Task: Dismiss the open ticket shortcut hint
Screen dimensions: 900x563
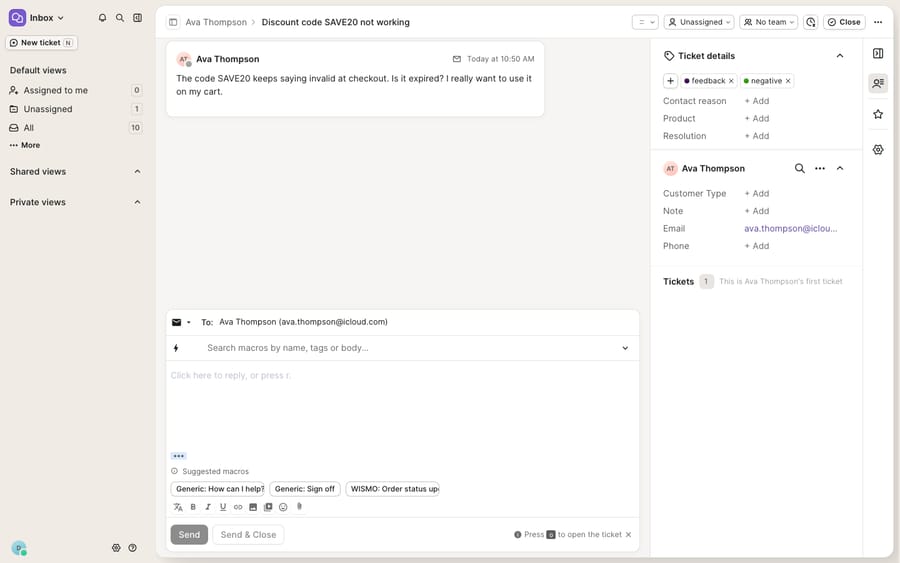Action: (x=629, y=535)
